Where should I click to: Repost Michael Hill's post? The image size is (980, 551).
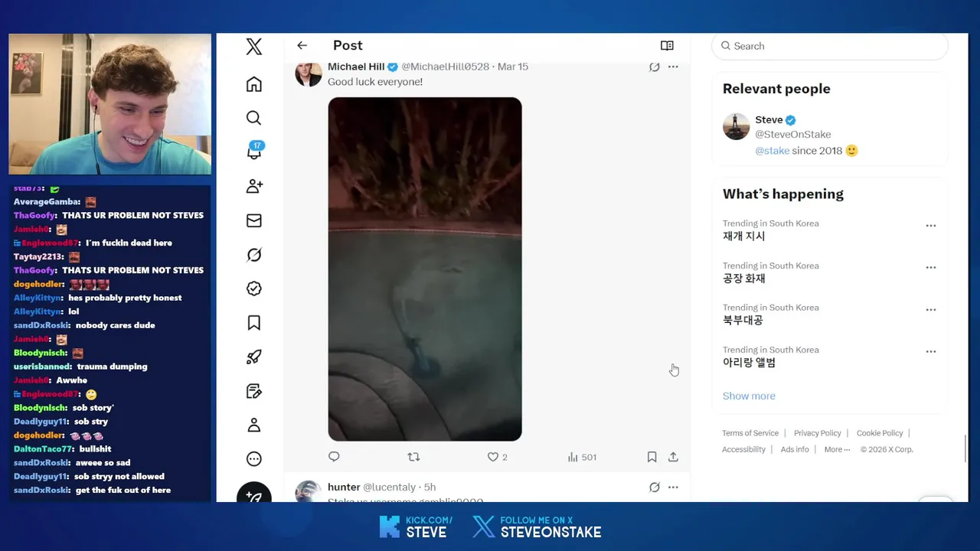pyautogui.click(x=413, y=457)
